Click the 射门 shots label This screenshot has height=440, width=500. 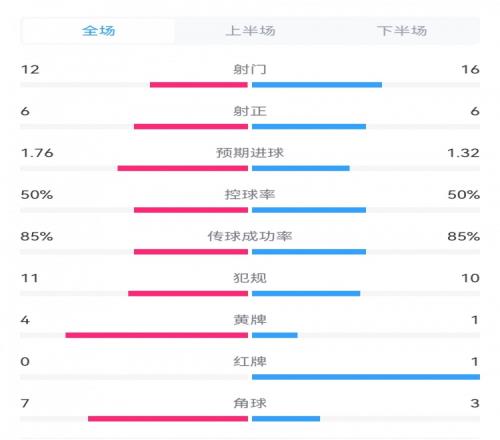pyautogui.click(x=250, y=69)
